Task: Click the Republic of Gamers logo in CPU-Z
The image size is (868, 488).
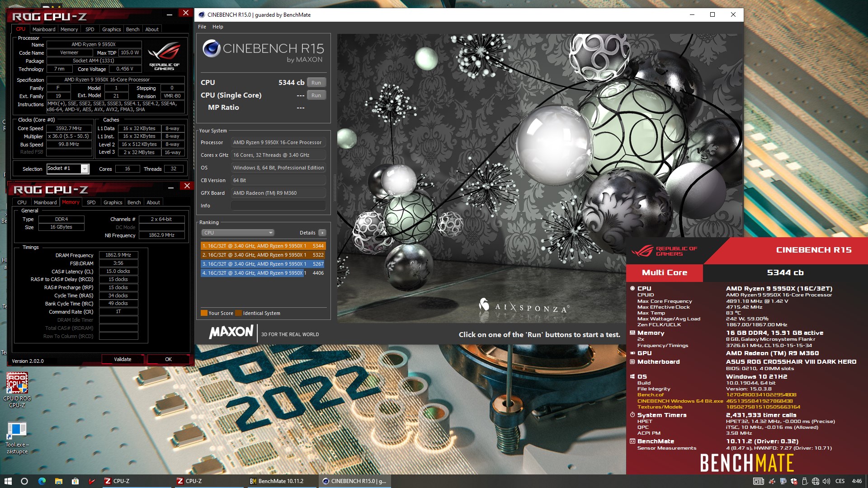Action: coord(164,56)
